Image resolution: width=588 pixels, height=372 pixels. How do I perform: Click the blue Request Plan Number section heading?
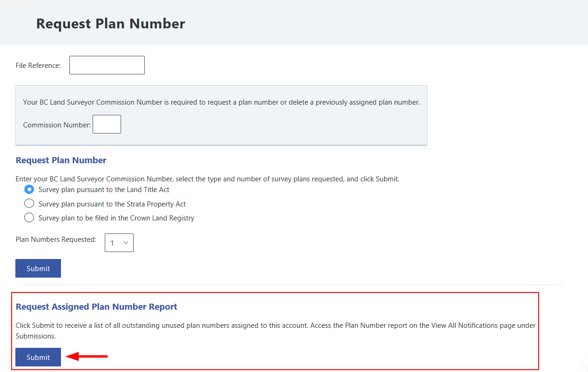coord(61,160)
